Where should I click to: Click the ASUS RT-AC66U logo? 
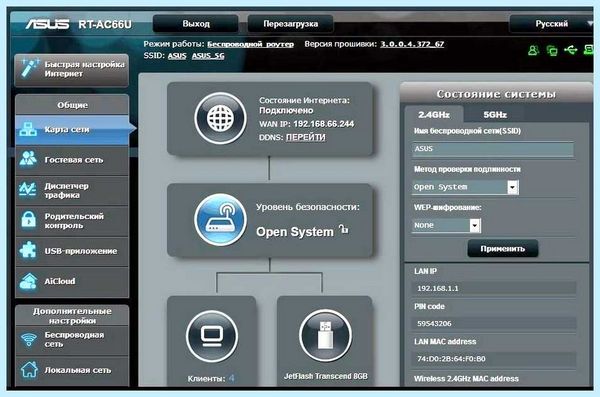pos(78,24)
